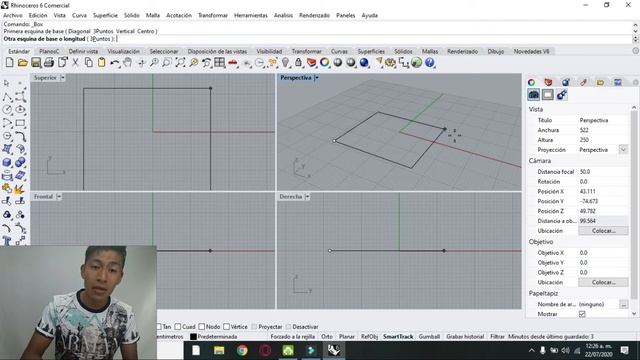Image resolution: width=640 pixels, height=360 pixels.
Task: Click the Zoom Extents icon
Action: pos(180,62)
